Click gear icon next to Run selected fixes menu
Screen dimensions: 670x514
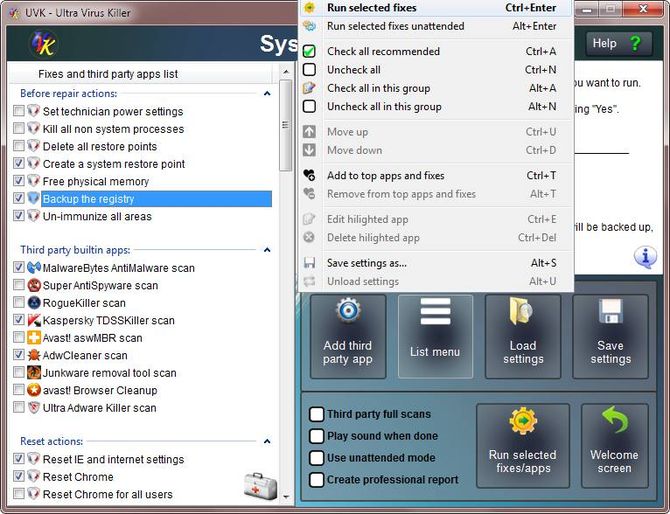pos(309,8)
